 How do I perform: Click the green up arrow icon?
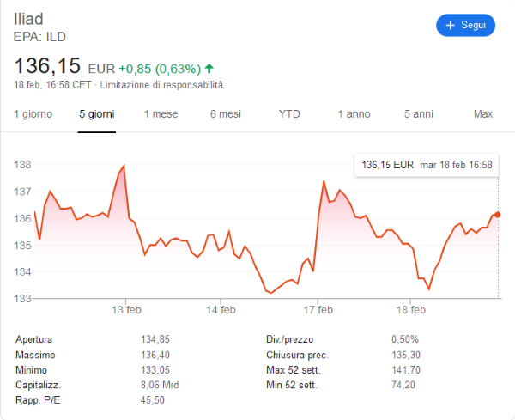(x=209, y=68)
